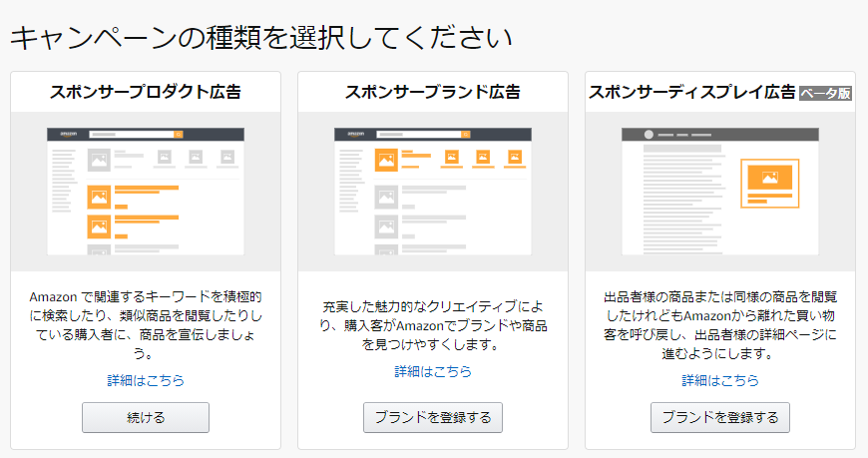
Task: Click the description starting 出品者様の商品または同様
Action: pos(720,325)
